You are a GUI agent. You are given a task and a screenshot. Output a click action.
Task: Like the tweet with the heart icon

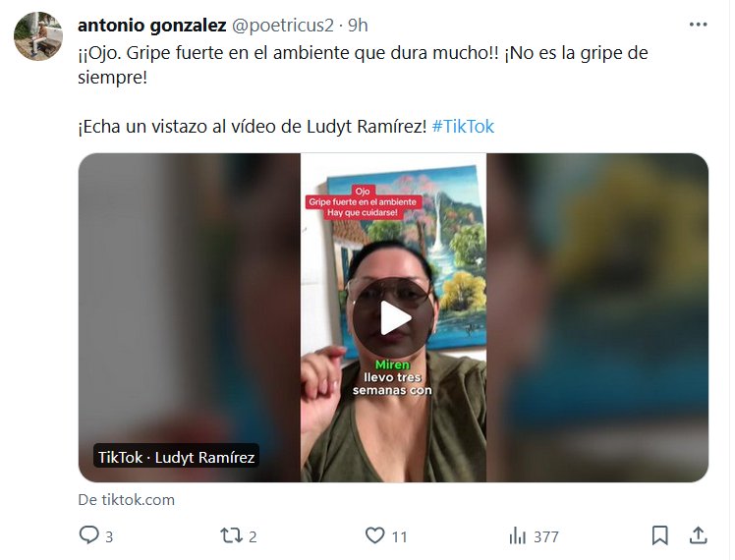tap(374, 535)
